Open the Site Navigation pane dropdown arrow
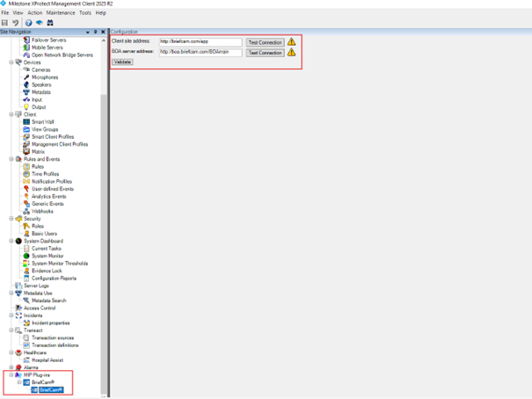 tap(88, 32)
